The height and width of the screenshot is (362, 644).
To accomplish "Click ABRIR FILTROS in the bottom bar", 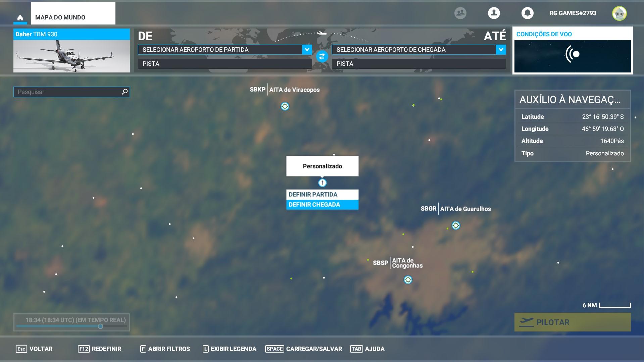I will click(x=165, y=349).
